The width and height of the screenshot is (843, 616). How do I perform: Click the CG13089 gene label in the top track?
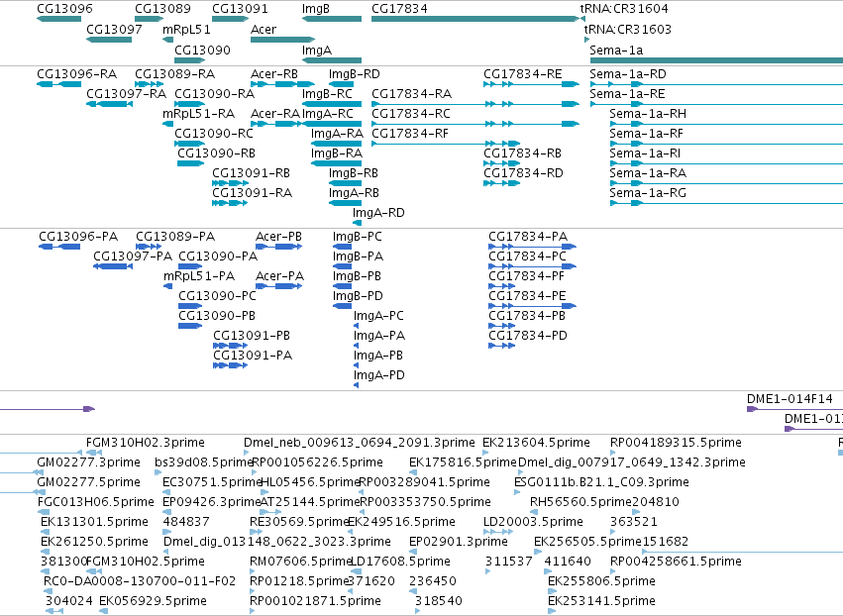click(x=162, y=9)
